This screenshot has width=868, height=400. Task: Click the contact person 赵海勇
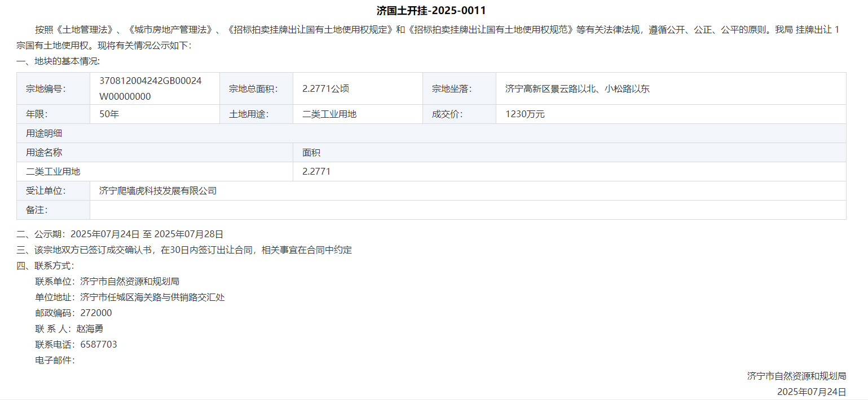(x=90, y=328)
